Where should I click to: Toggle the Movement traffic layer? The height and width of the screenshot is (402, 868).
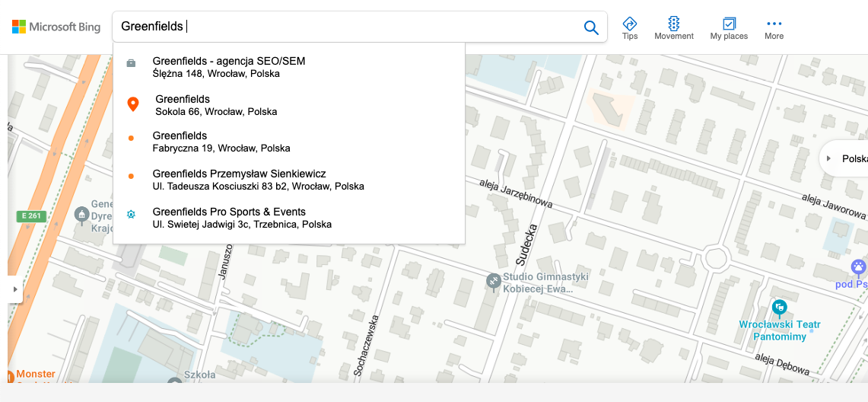point(674,27)
